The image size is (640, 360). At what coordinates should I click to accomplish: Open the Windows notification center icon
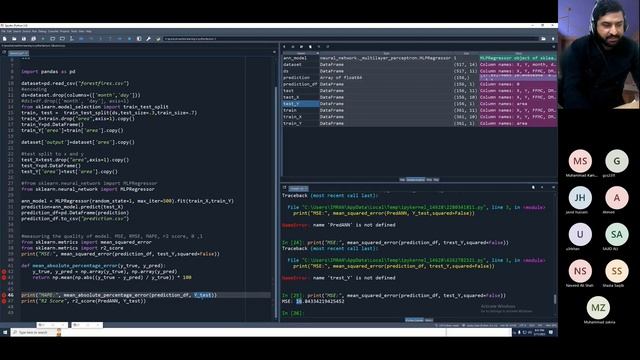tap(551, 333)
